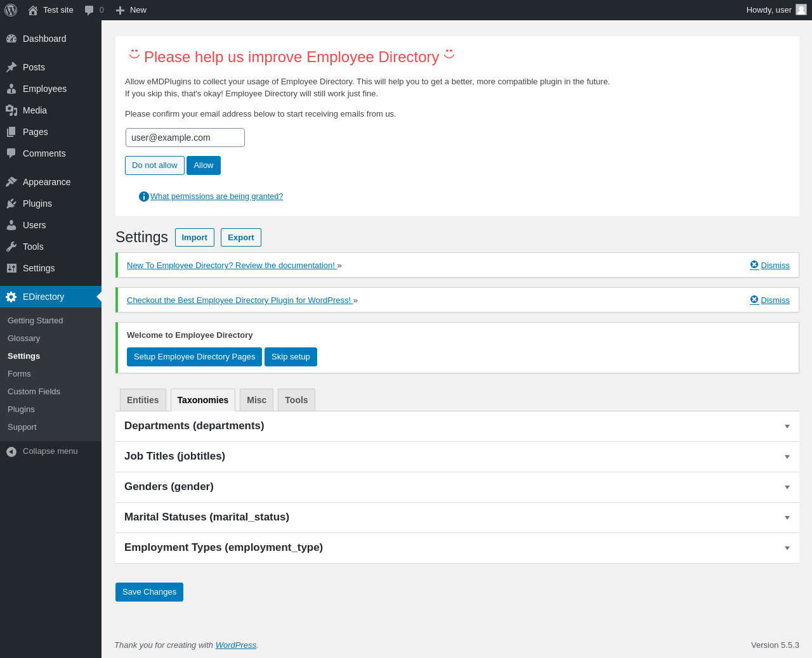
Task: Open Checkout the Best Employee Directory Plugin link
Action: click(x=240, y=300)
